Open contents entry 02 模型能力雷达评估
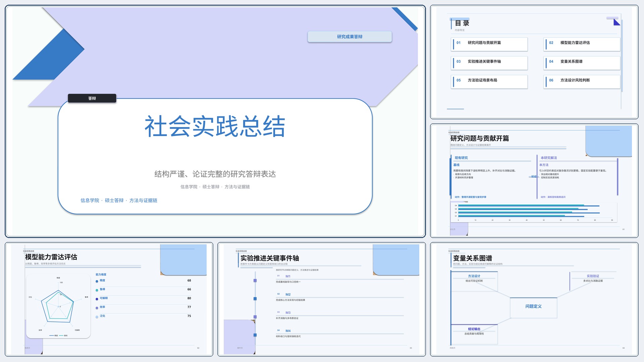 (x=582, y=44)
